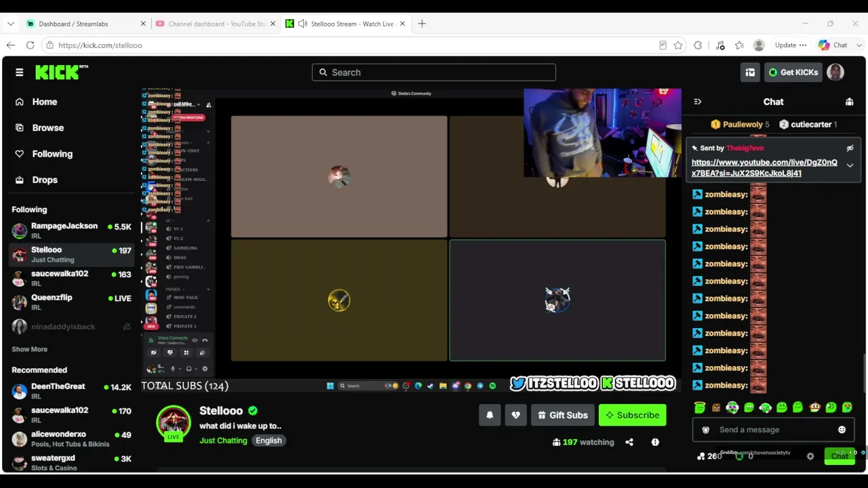The height and width of the screenshot is (488, 868).
Task: Open Queenzflip channel in Following list
Action: coord(71,302)
